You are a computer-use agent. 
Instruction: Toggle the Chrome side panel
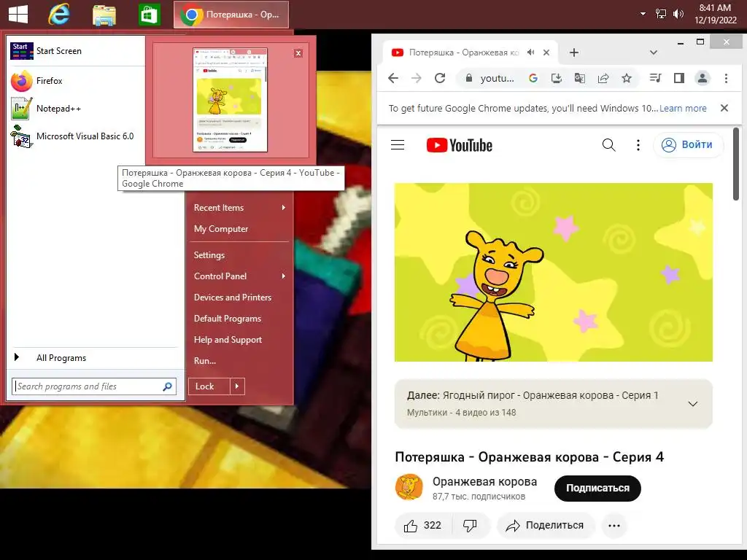click(679, 78)
